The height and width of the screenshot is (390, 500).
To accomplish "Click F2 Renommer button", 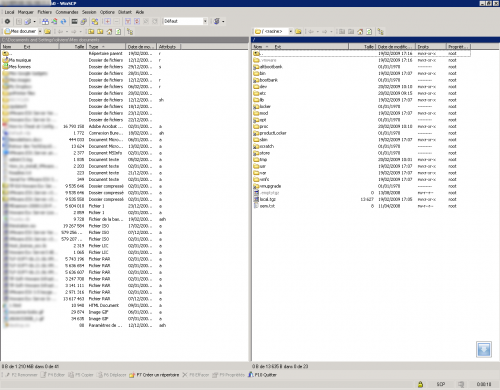I will coord(21,375).
